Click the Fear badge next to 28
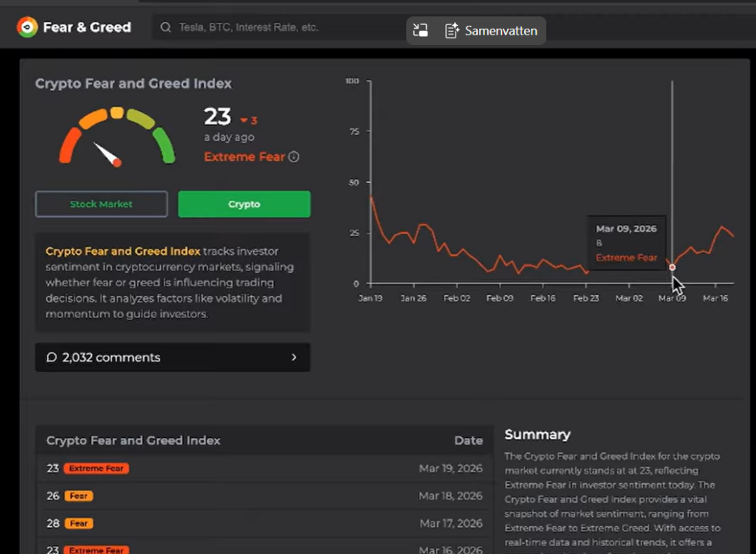 79,523
